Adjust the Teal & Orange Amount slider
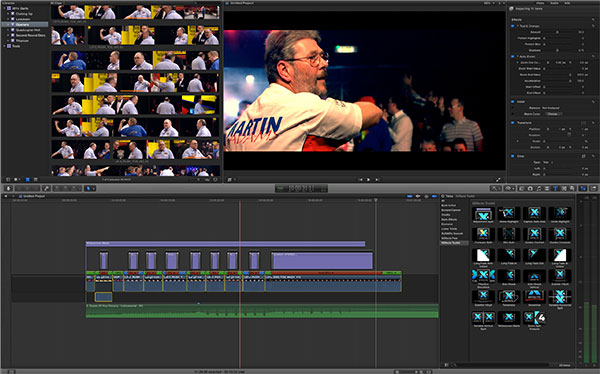 pyautogui.click(x=557, y=32)
